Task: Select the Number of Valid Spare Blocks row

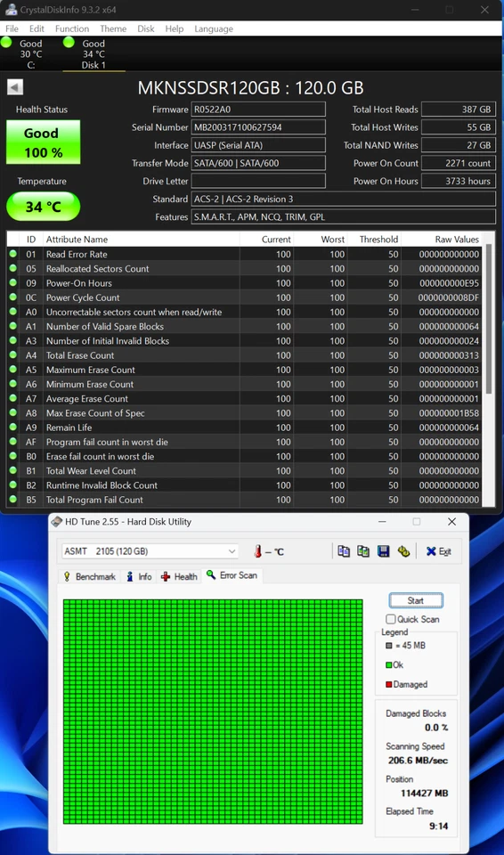Action: (244, 326)
